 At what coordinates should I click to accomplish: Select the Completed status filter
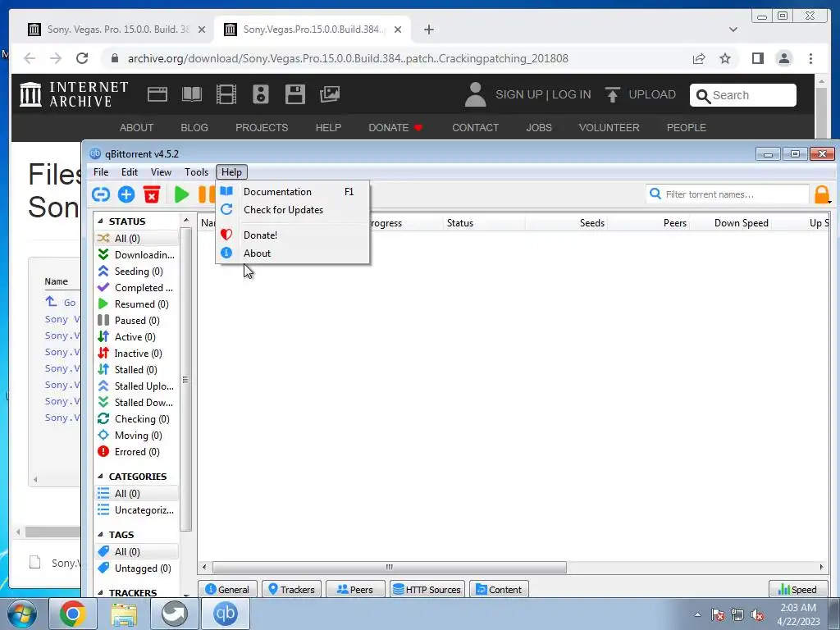(x=137, y=288)
